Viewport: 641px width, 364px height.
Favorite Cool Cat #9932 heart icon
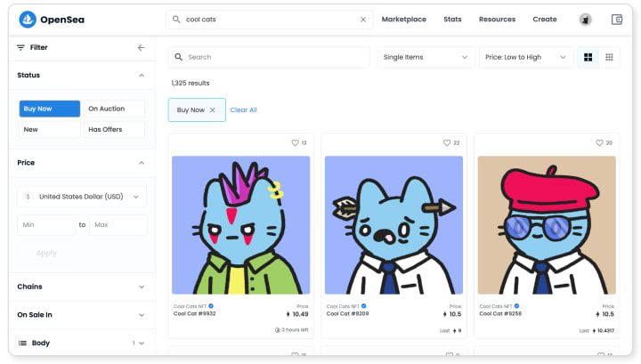click(295, 142)
